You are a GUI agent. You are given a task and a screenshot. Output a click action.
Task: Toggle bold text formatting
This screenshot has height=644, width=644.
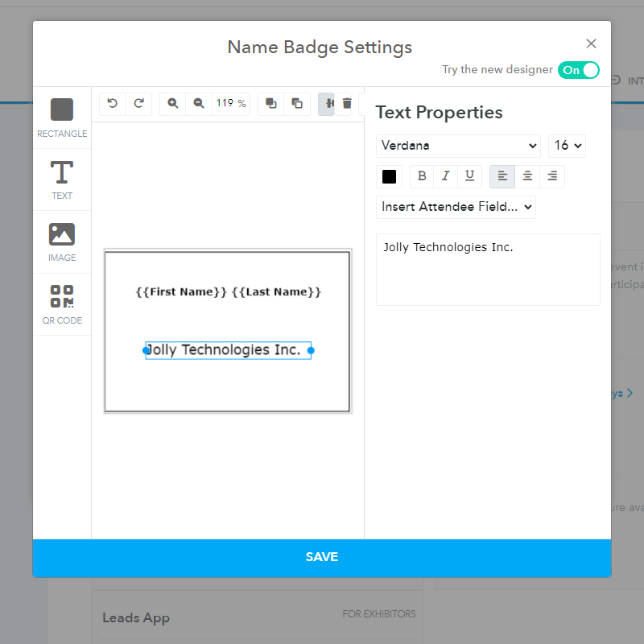(422, 176)
